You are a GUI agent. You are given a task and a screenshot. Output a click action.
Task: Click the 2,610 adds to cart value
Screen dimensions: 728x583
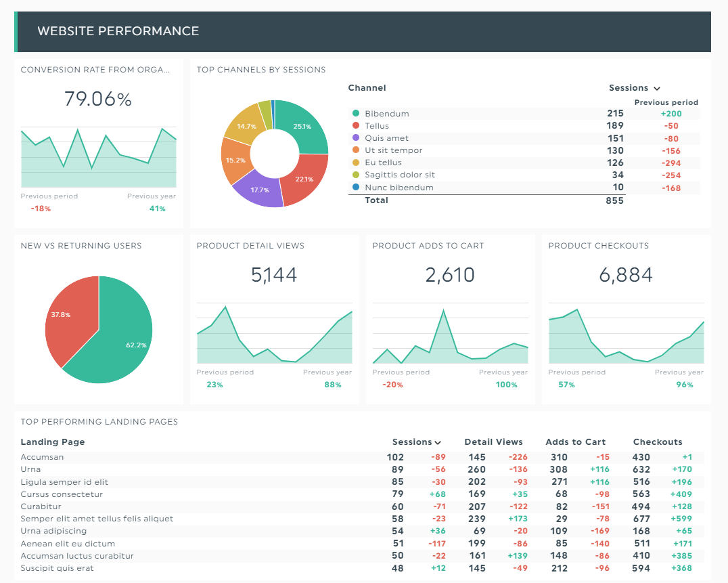[x=450, y=275]
